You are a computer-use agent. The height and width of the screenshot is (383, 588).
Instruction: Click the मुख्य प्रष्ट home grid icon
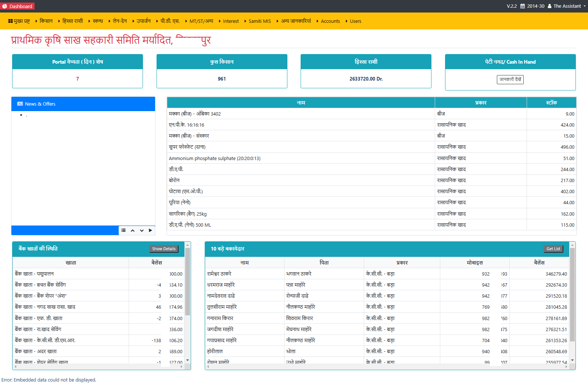pos(11,21)
